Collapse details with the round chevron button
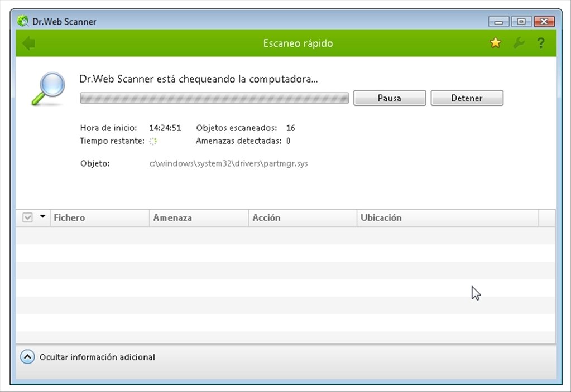This screenshot has width=571, height=392. click(28, 357)
